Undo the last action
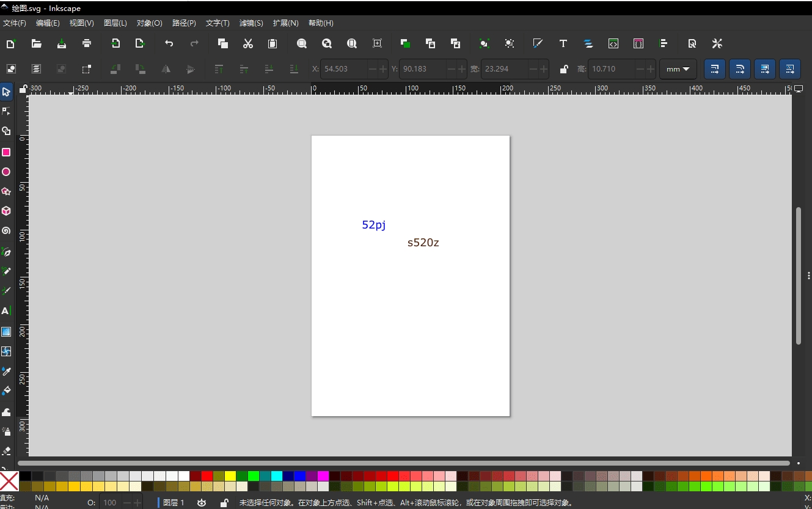The height and width of the screenshot is (509, 812). pos(169,43)
